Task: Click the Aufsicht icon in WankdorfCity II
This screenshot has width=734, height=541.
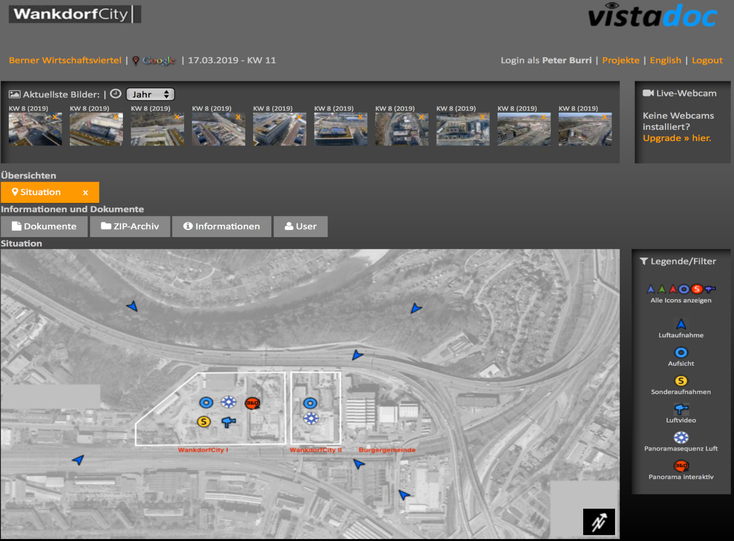Action: pyautogui.click(x=310, y=403)
